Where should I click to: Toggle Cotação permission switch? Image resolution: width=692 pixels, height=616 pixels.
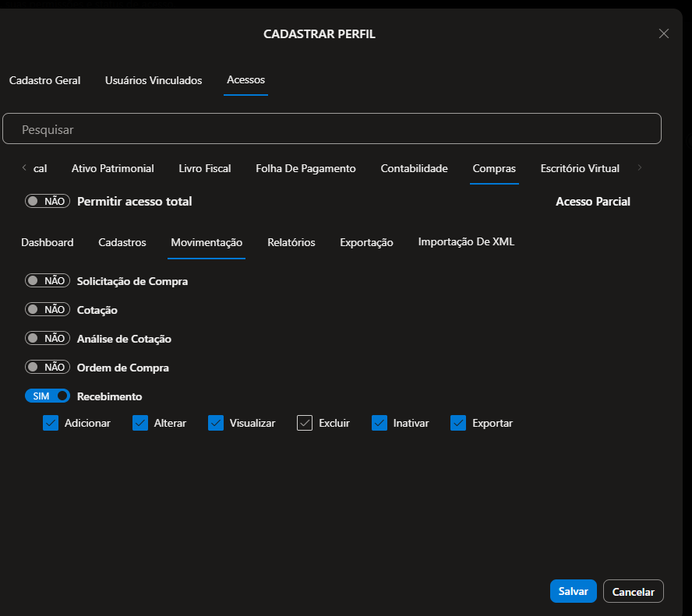tap(48, 310)
